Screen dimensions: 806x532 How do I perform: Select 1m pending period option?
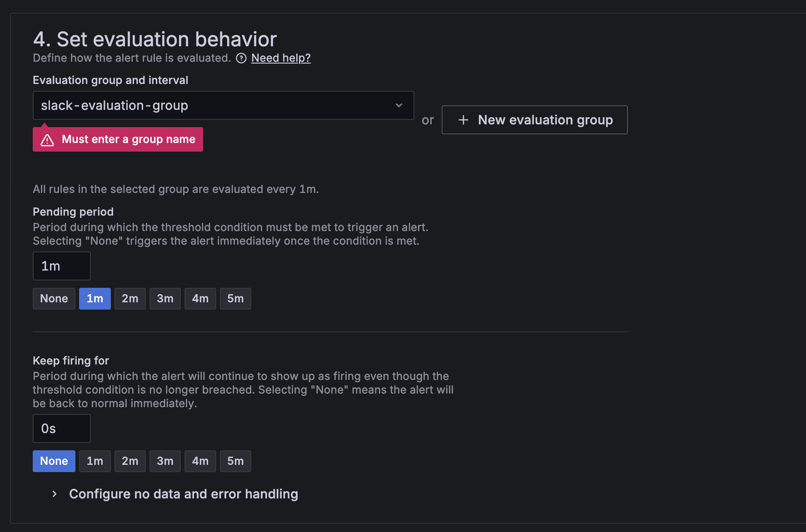(x=95, y=299)
